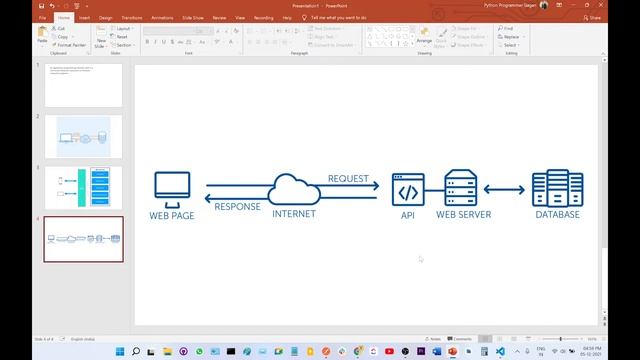Toggle the Comments pane in status bar
Viewport: 640px width, 360px height.
[x=460, y=339]
